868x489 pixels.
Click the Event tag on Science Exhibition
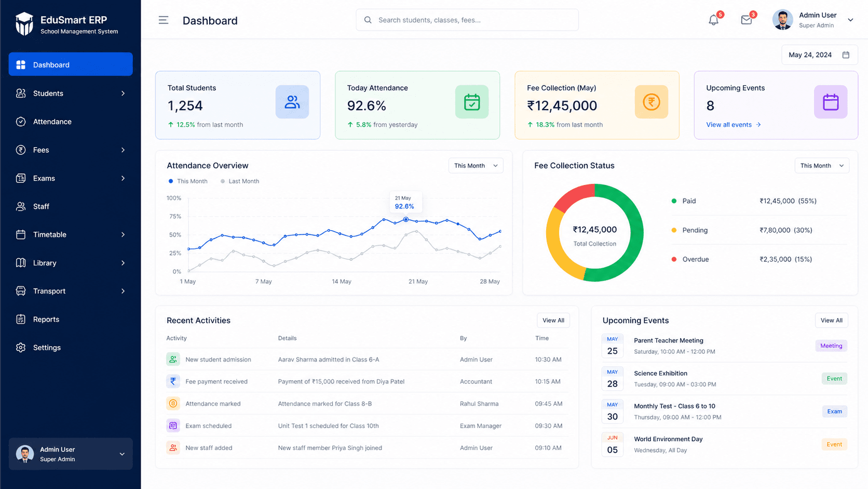coord(834,379)
